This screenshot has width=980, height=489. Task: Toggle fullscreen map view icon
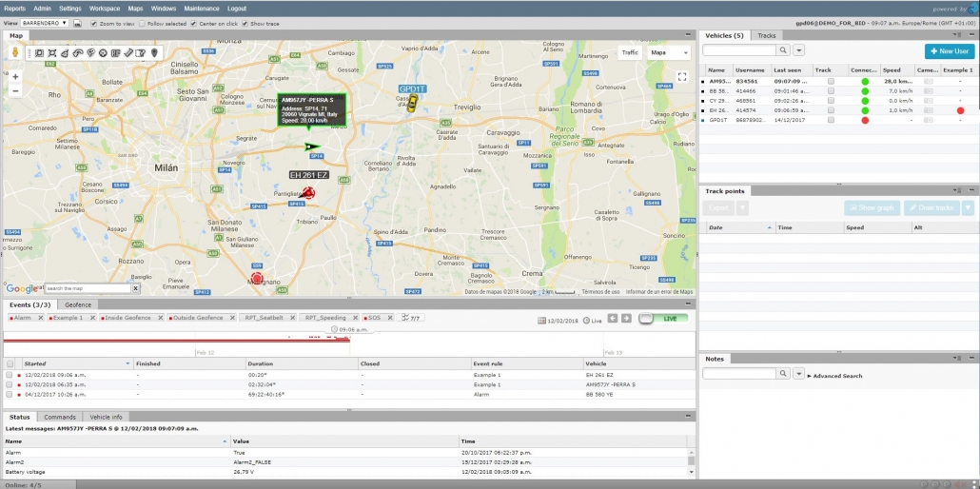pyautogui.click(x=682, y=76)
